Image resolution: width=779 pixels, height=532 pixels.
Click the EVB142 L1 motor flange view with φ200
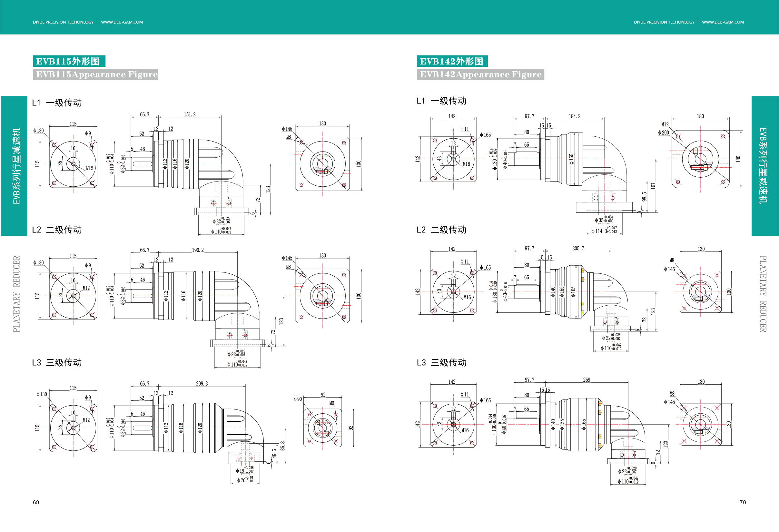tap(701, 159)
